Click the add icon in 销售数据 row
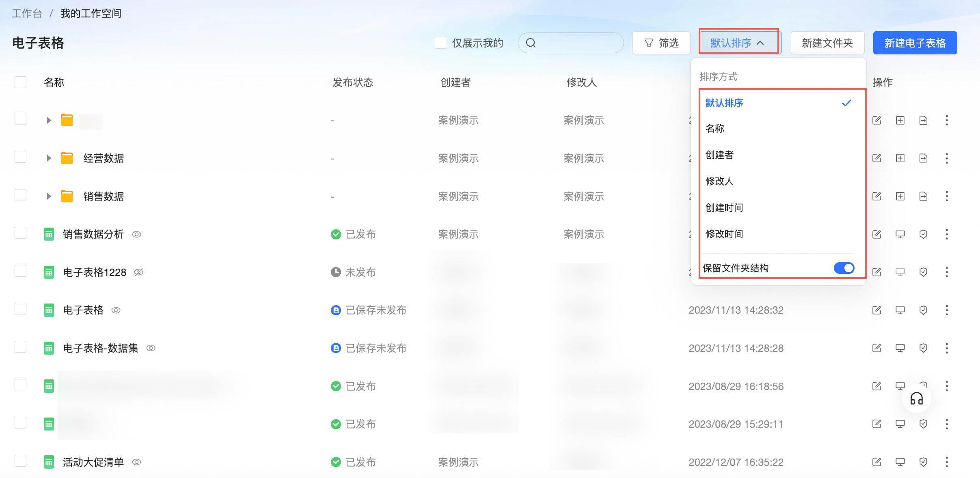Viewport: 980px width, 478px height. [x=900, y=196]
